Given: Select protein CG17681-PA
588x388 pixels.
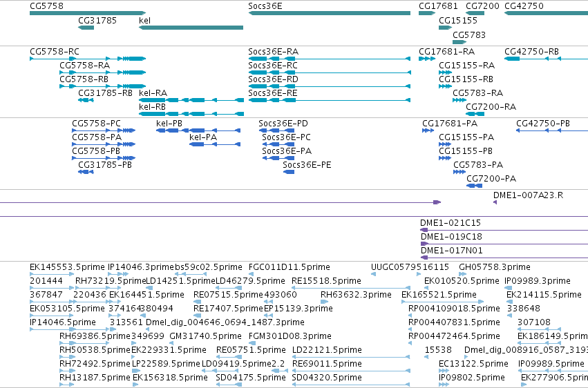Looking at the screenshot, I should (x=428, y=130).
